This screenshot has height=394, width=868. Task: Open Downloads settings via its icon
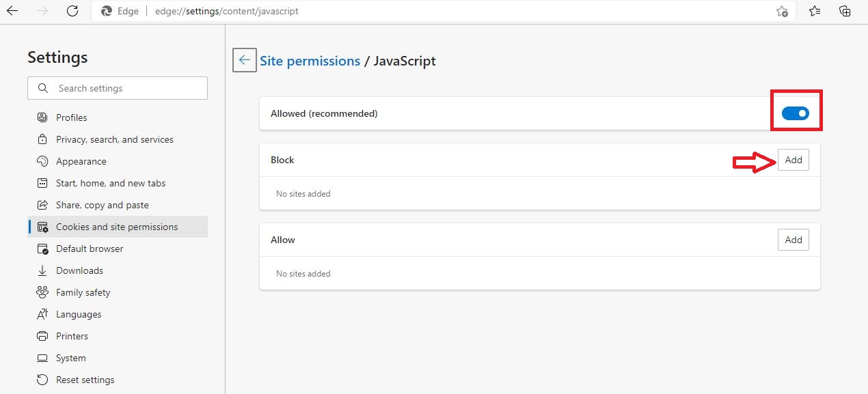(x=43, y=270)
